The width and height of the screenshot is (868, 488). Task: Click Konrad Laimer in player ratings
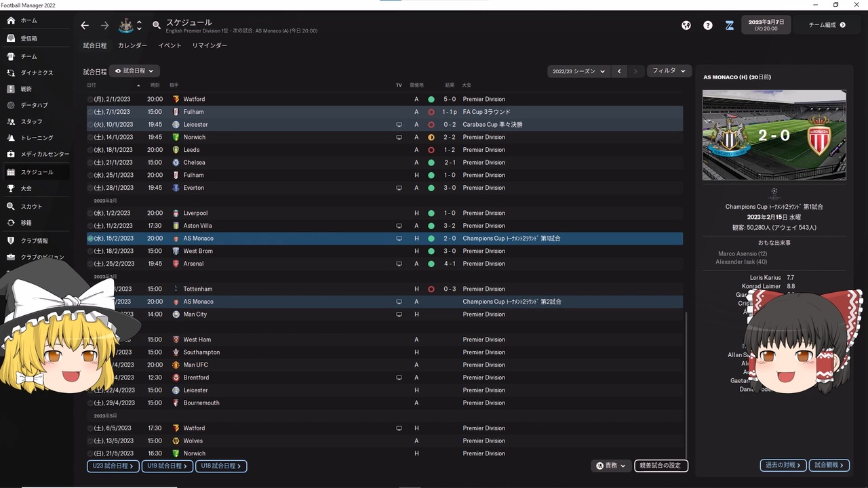[x=762, y=287]
